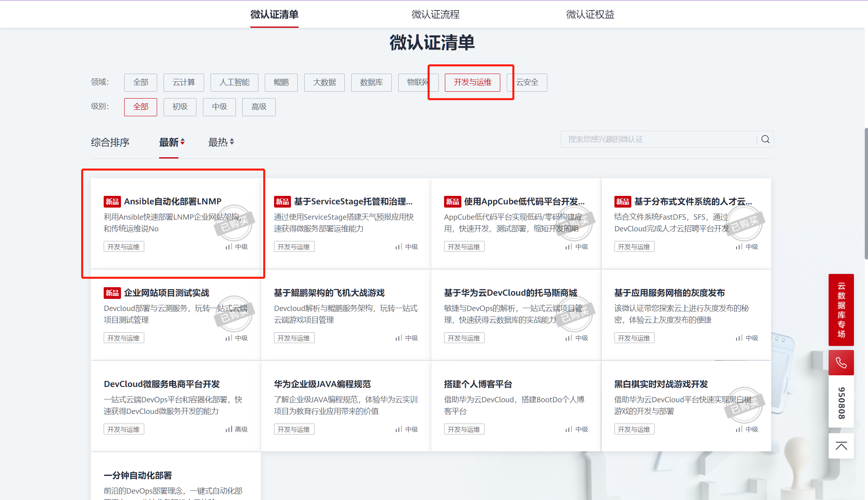Screen dimensions: 868x500
Task: Click the search magnifier icon
Action: 765,139
